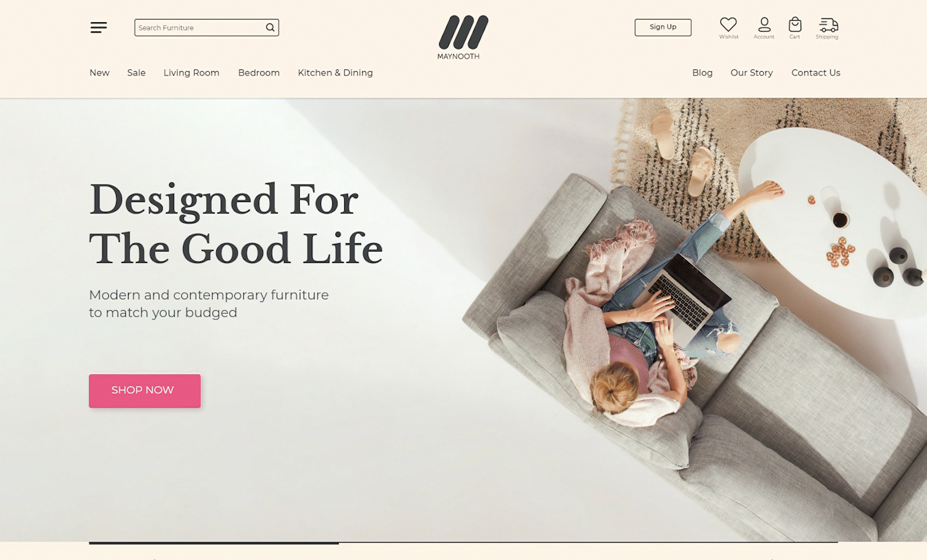The width and height of the screenshot is (927, 560).
Task: Visit the Blog link
Action: [702, 73]
